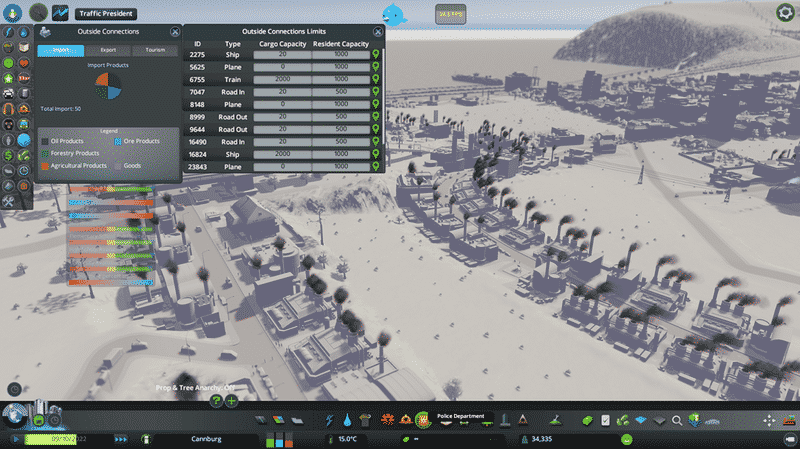Click the green question mark help button

[x=215, y=400]
